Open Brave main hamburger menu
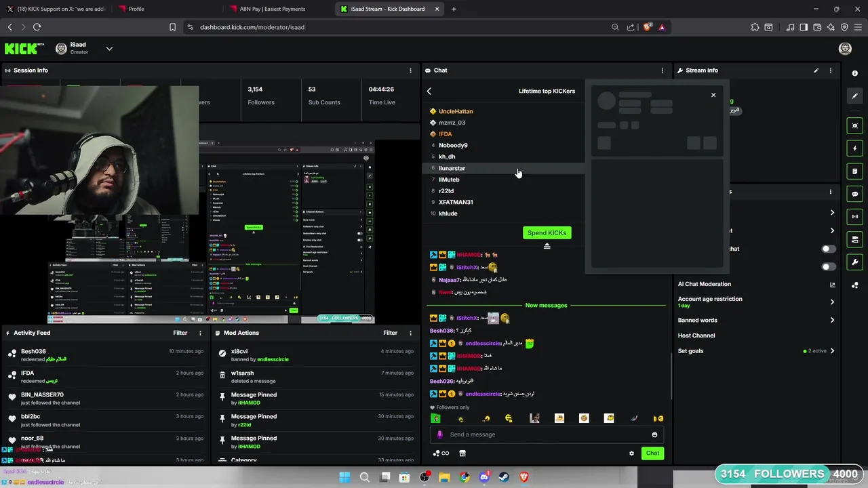 click(857, 27)
